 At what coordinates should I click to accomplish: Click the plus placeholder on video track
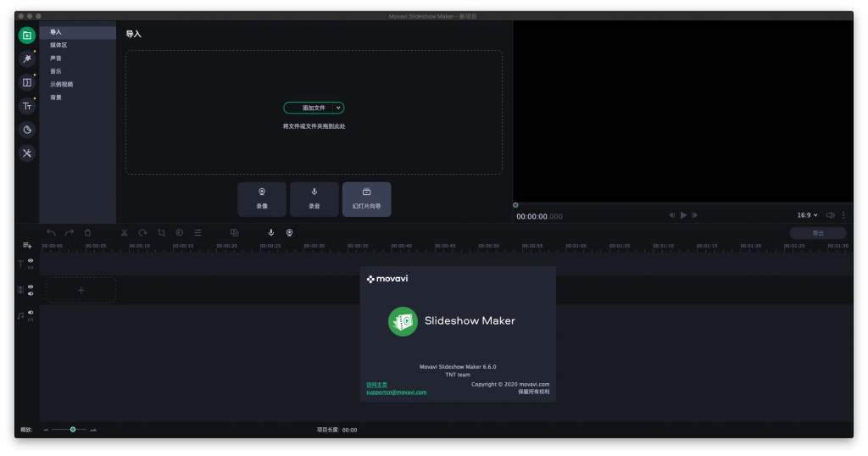coord(81,290)
